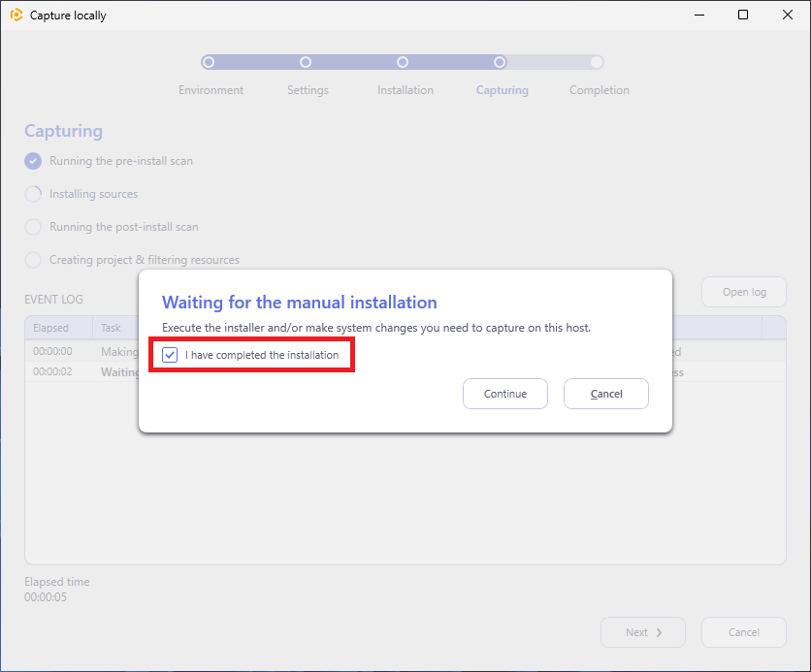The image size is (811, 672).
Task: Click 'Creating project & filtering resources' text
Action: pyautogui.click(x=145, y=260)
